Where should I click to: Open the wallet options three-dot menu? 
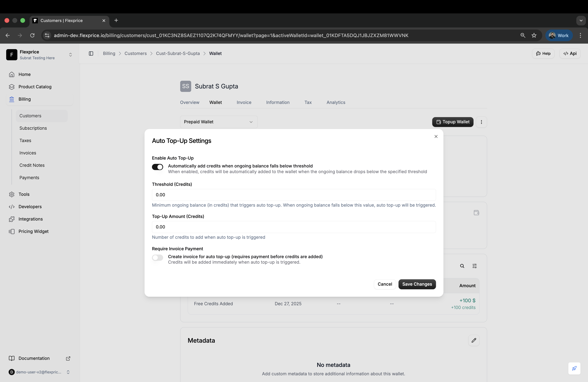click(x=481, y=122)
